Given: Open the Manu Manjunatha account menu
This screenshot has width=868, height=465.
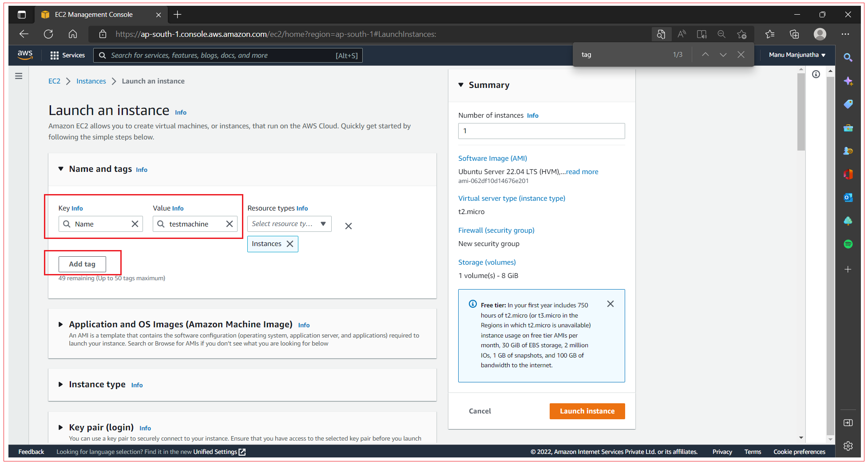Looking at the screenshot, I should click(x=797, y=55).
